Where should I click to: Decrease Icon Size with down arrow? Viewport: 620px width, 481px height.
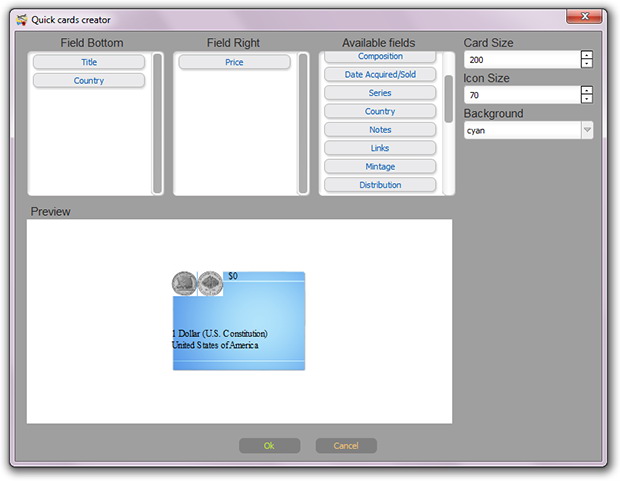587,99
